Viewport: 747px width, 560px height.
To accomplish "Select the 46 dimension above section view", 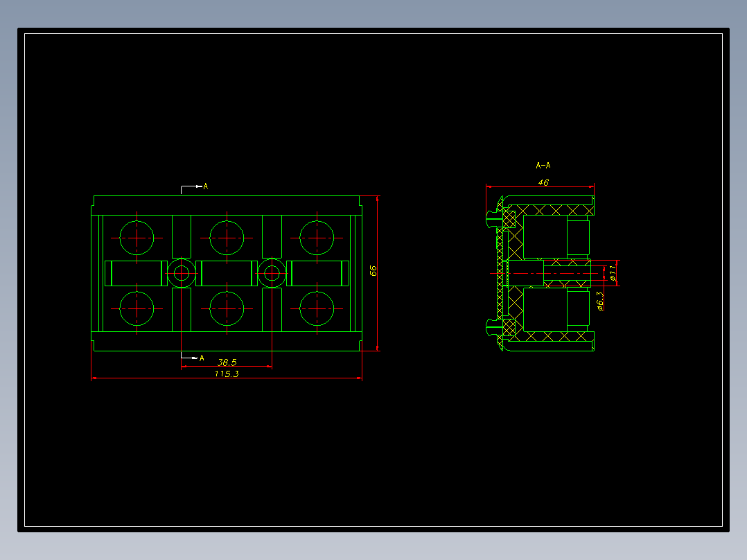I will 543,182.
